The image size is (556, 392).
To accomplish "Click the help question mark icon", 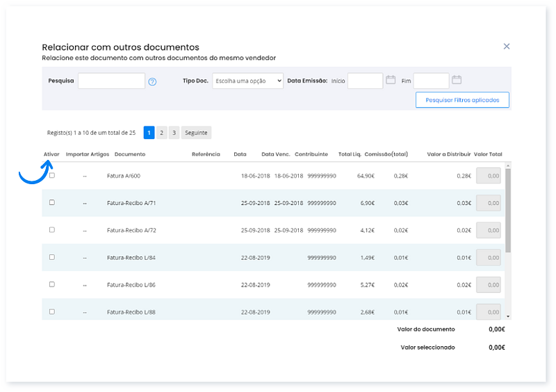I will [x=152, y=81].
